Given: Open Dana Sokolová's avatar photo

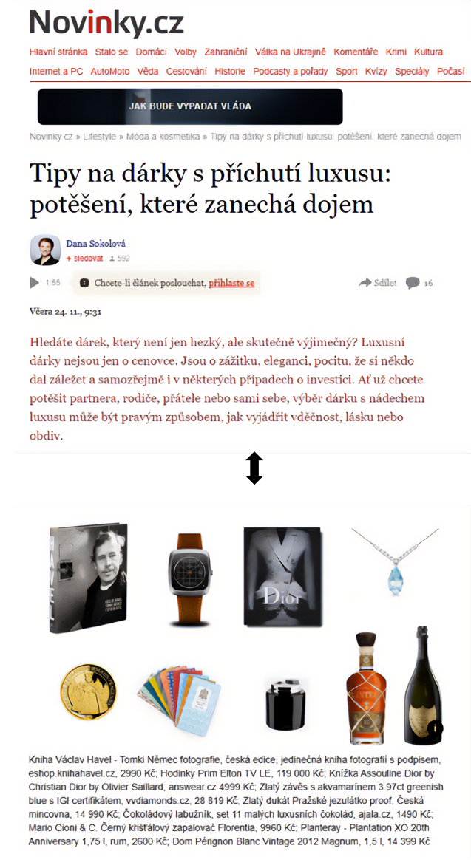Looking at the screenshot, I should click(45, 250).
